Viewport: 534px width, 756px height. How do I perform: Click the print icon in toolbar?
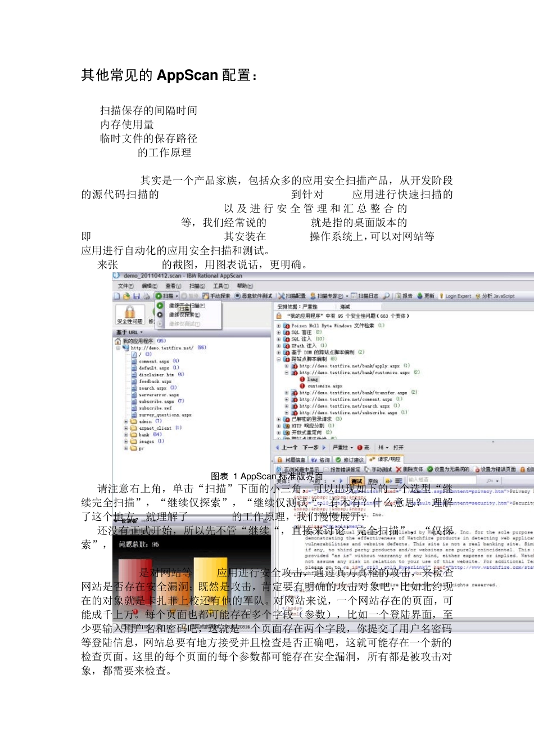tap(146, 296)
